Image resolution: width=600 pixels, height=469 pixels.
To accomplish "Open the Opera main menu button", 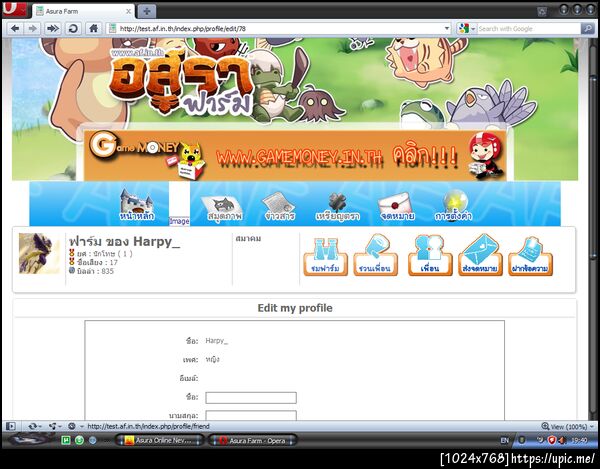I will [x=15, y=9].
